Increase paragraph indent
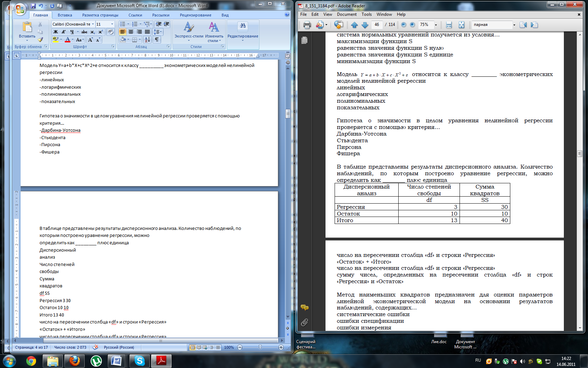Screen dimensions: 588x368 166,24
